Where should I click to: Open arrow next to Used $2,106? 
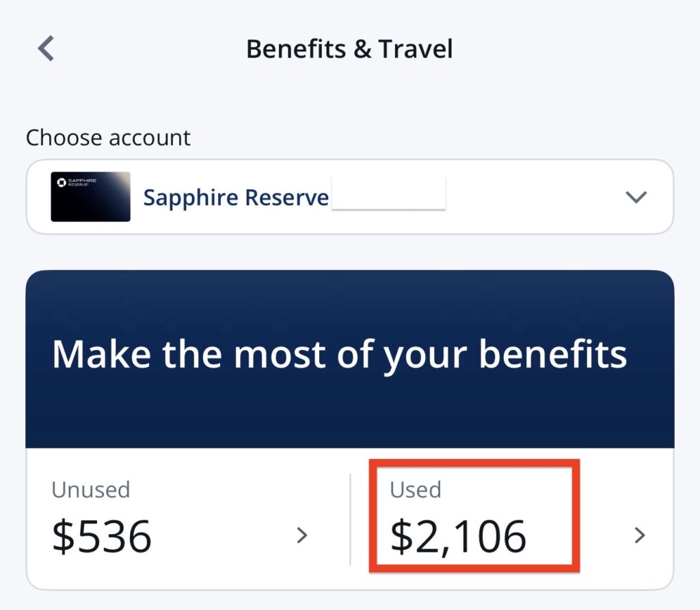point(640,535)
